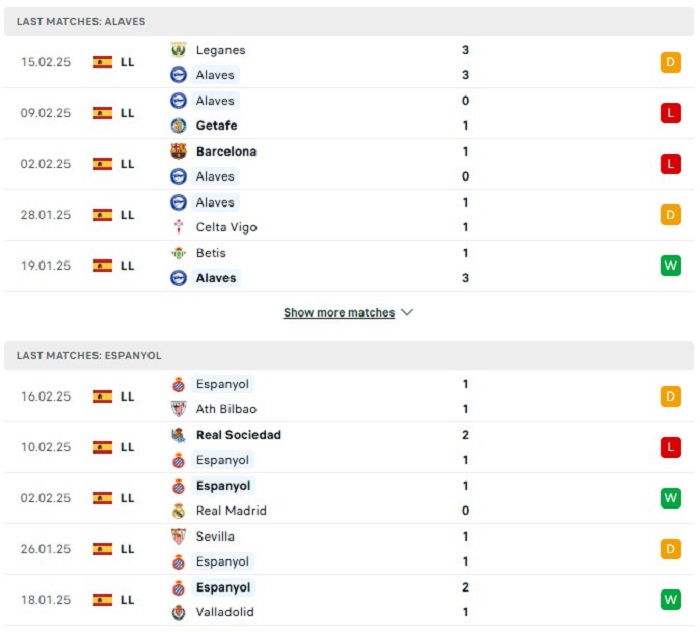
Task: Click the Celta Vigo crest icon
Action: click(x=178, y=227)
